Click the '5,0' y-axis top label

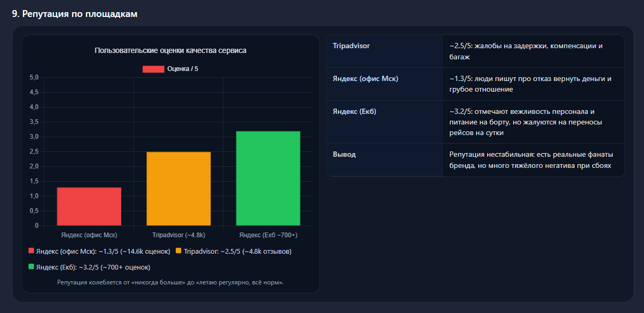tap(34, 78)
